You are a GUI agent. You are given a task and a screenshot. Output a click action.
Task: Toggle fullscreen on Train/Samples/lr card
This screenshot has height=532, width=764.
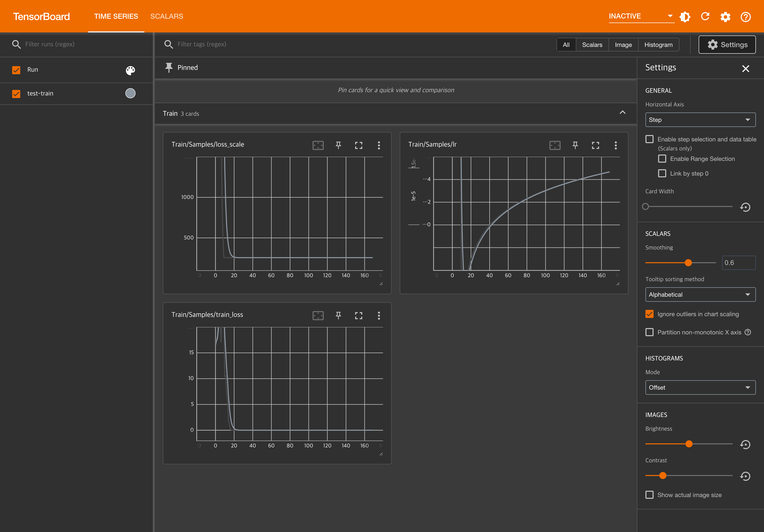click(595, 145)
